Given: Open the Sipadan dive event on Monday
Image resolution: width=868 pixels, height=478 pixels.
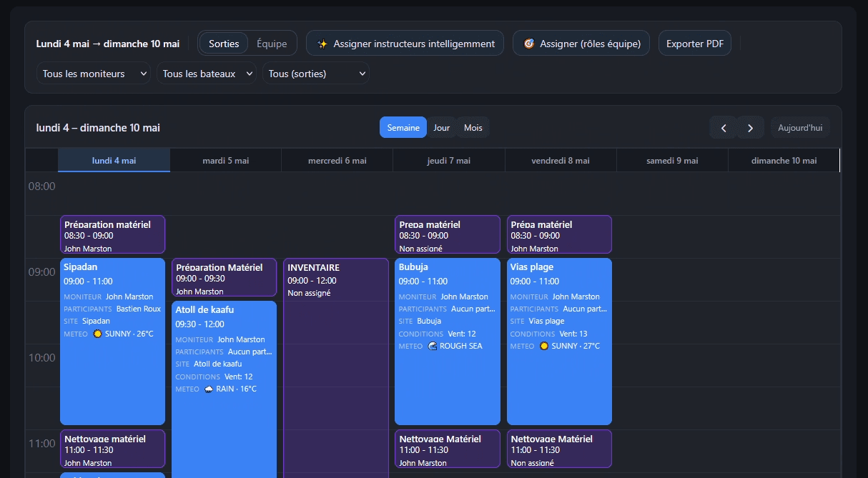Looking at the screenshot, I should 113,342.
